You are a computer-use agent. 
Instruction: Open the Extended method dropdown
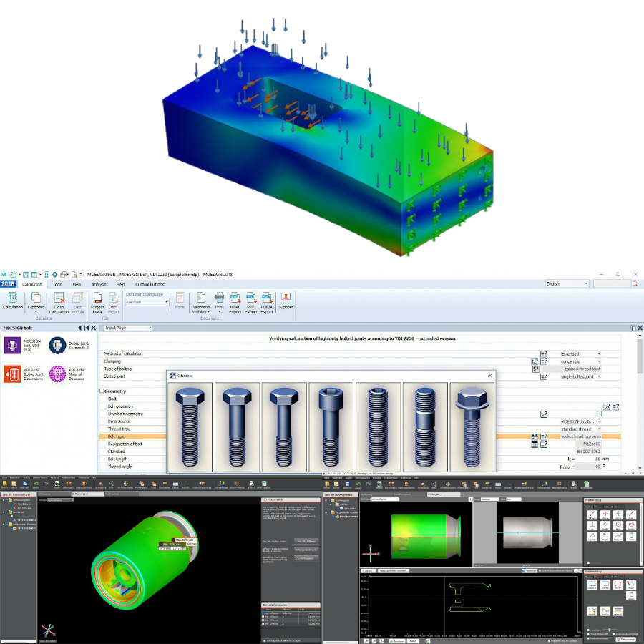tap(580, 353)
